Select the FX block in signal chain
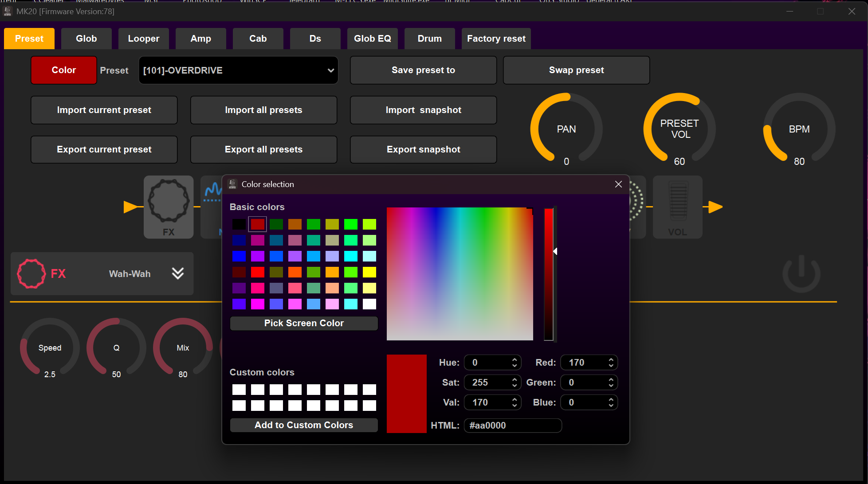This screenshot has width=868, height=484. [x=169, y=207]
